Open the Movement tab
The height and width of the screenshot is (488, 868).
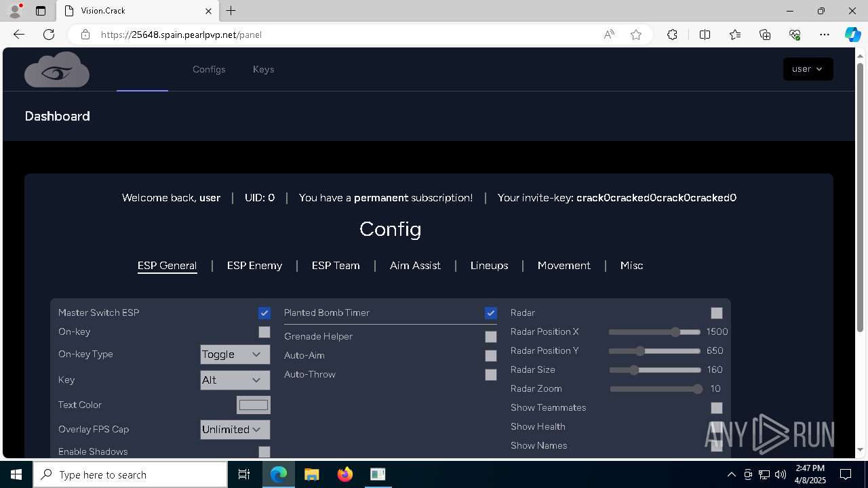[x=564, y=266]
